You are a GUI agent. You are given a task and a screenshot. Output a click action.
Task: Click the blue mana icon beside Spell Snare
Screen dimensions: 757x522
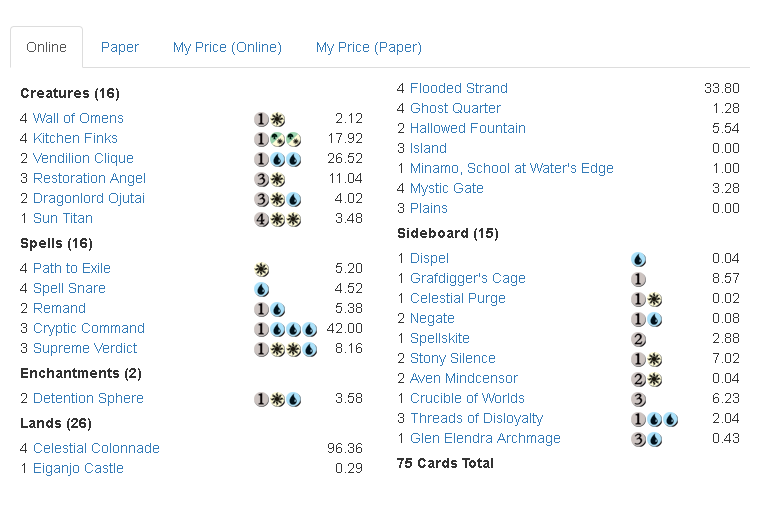(262, 289)
